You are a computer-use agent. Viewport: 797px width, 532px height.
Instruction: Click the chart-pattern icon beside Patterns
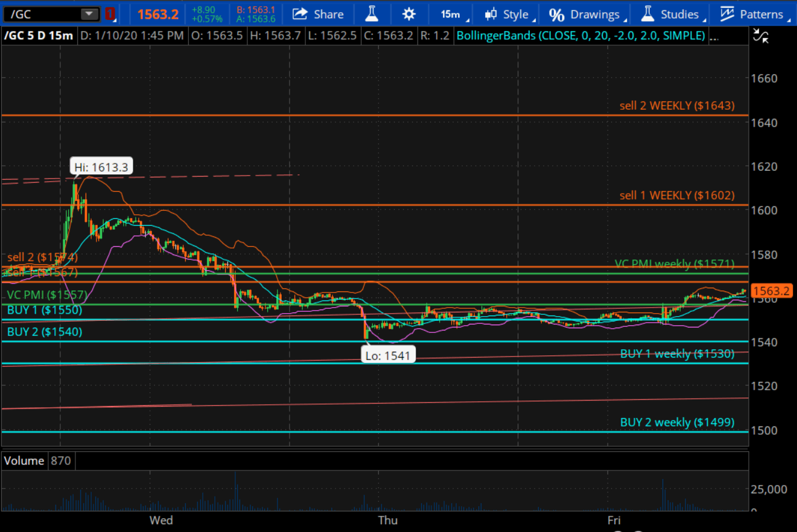(727, 14)
